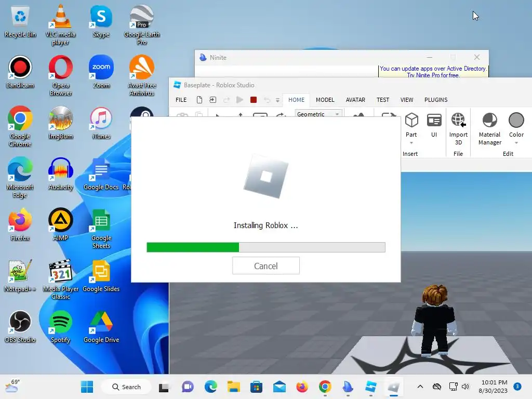Launch ImgBurn from the desktop

click(x=60, y=123)
